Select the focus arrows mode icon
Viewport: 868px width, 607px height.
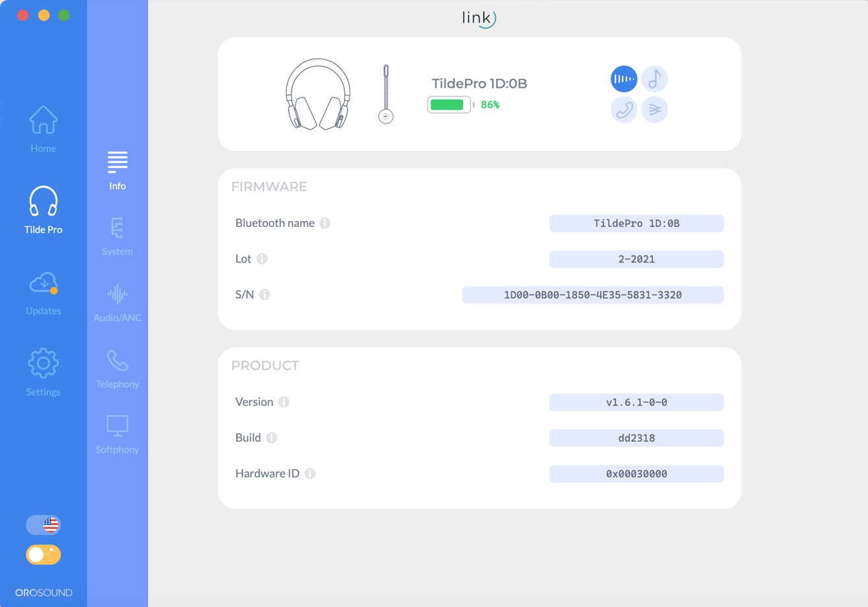click(x=654, y=110)
